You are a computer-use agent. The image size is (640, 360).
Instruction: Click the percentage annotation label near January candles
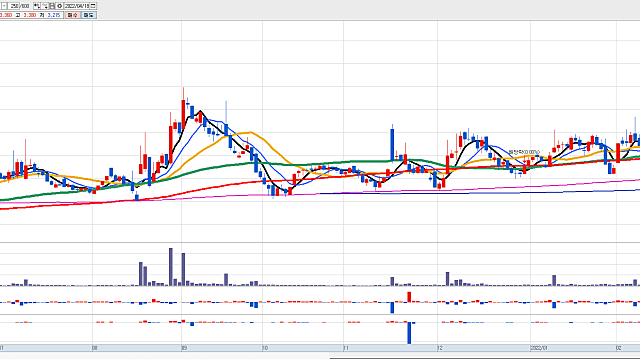(524, 152)
